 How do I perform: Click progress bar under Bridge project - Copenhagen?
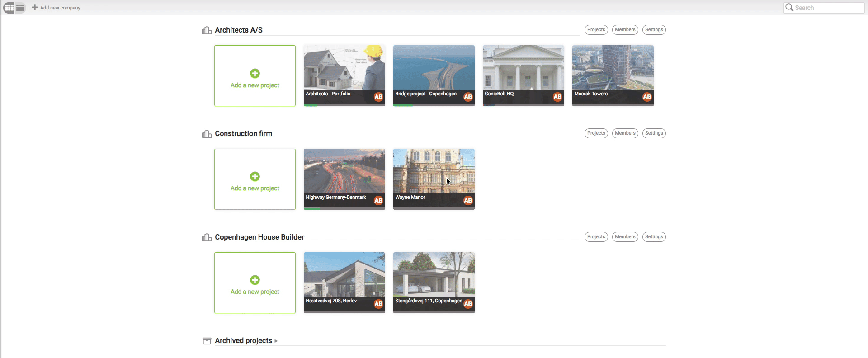[434, 105]
